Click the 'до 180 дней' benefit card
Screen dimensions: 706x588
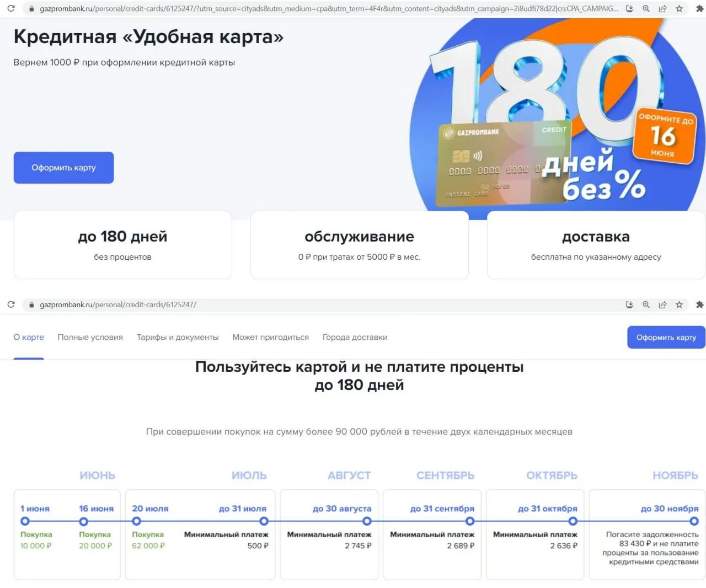122,245
